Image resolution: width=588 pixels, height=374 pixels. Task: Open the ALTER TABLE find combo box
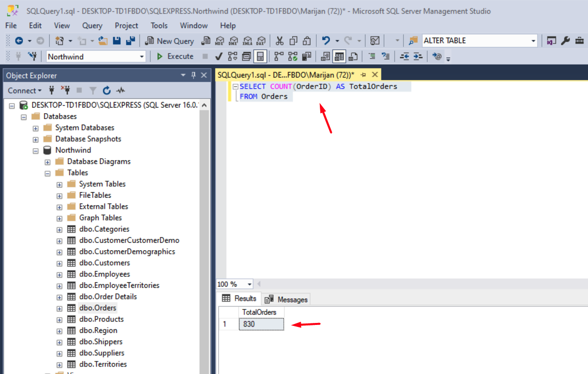point(533,41)
